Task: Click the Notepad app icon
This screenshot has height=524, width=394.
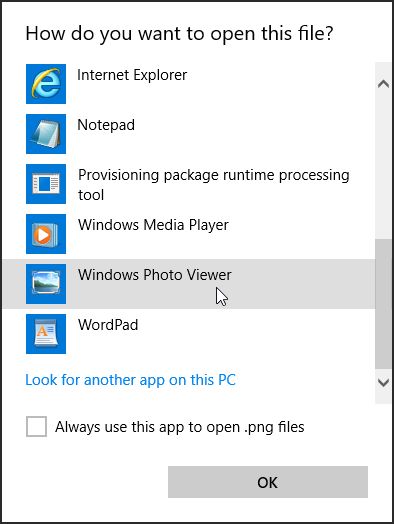Action: pyautogui.click(x=46, y=134)
